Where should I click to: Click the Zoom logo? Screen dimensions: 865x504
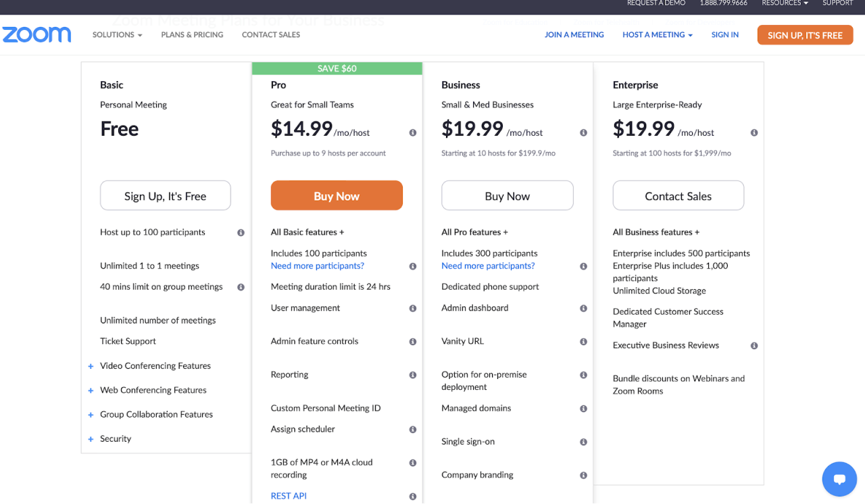pos(37,34)
